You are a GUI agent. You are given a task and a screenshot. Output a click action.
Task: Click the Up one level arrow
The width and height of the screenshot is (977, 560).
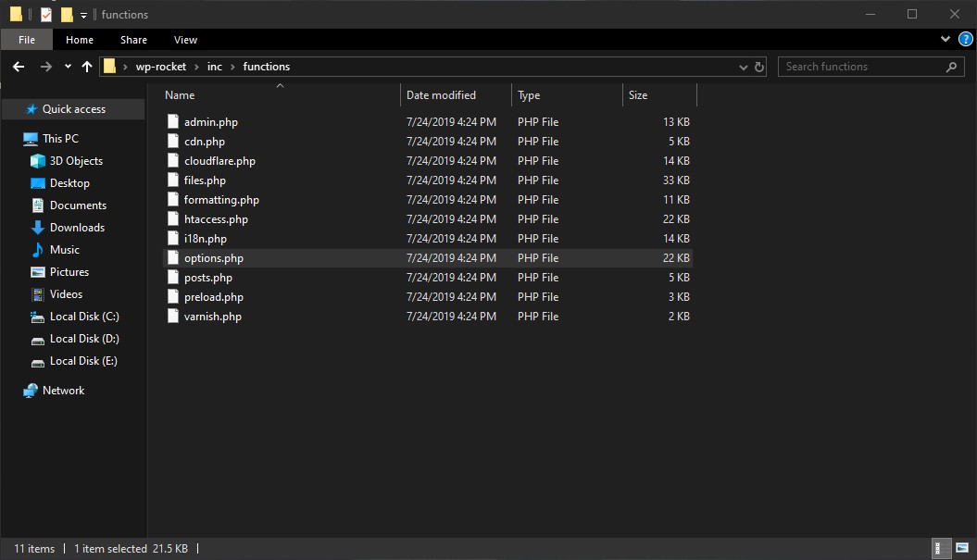pyautogui.click(x=87, y=67)
